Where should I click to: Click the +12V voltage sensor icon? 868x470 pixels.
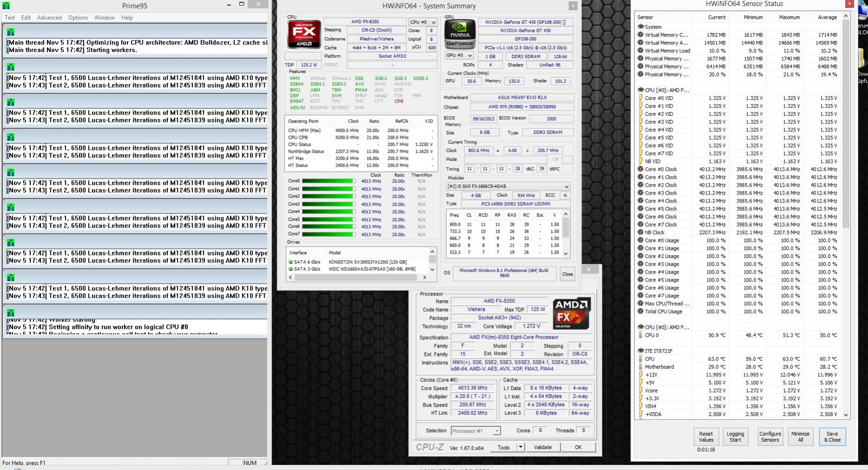point(640,375)
